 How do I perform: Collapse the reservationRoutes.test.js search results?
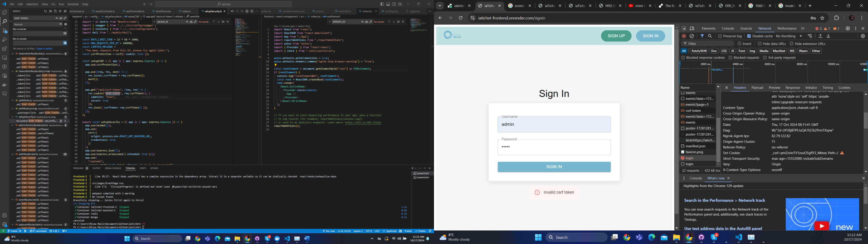coord(13,54)
